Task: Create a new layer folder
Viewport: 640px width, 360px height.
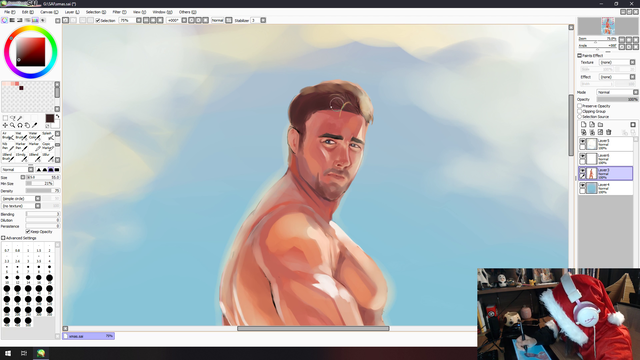Action: point(600,124)
